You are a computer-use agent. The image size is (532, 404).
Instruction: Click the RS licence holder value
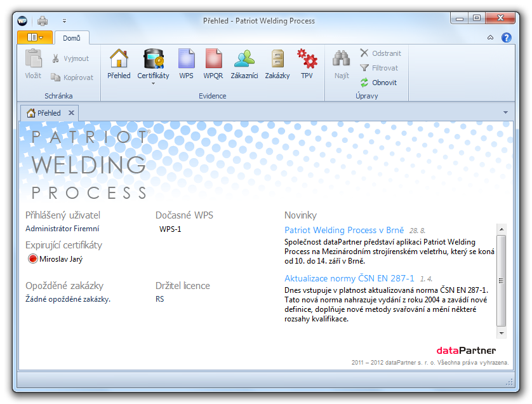tap(160, 299)
